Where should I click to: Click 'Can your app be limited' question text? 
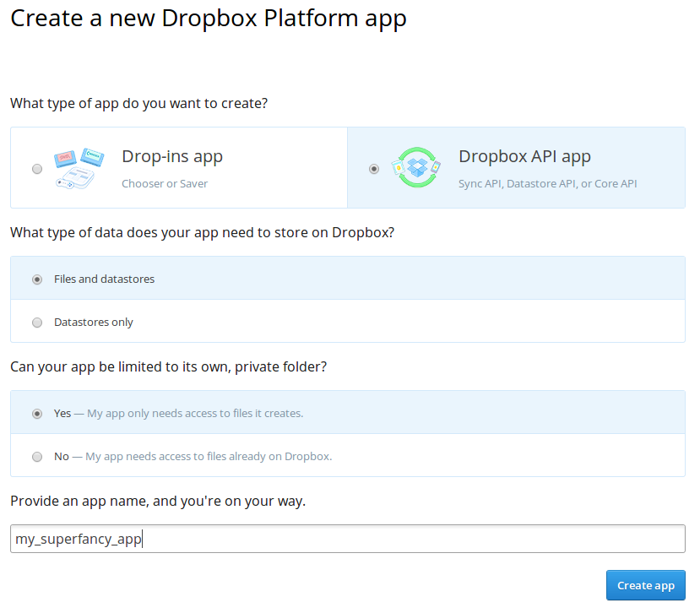[x=168, y=367]
